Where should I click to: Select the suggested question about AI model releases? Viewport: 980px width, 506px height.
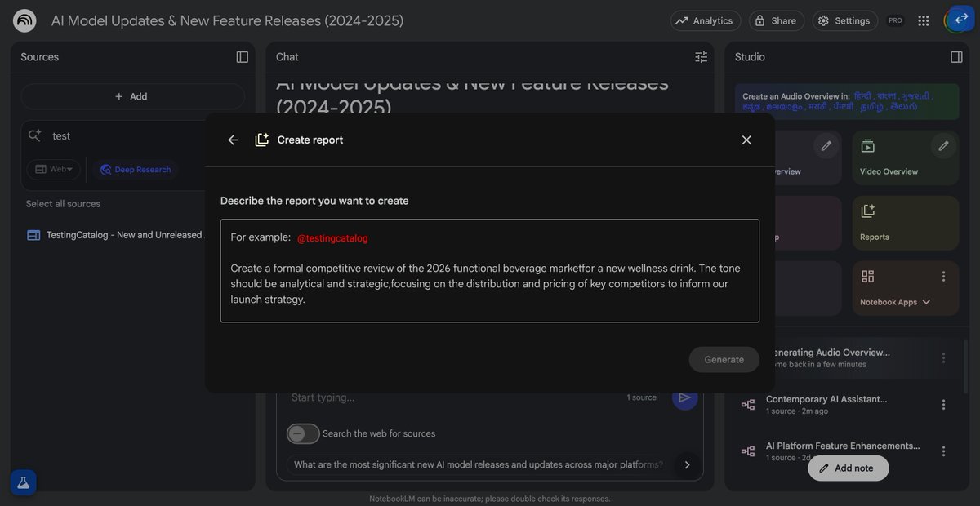point(479,464)
